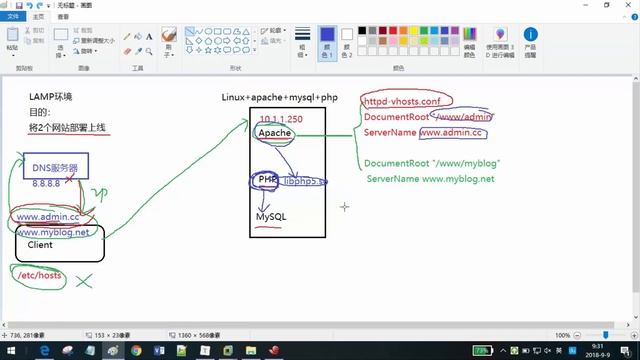Screen dimensions: 640x360
Task: Open File Explorer folder on the taskbar
Action: [251, 351]
